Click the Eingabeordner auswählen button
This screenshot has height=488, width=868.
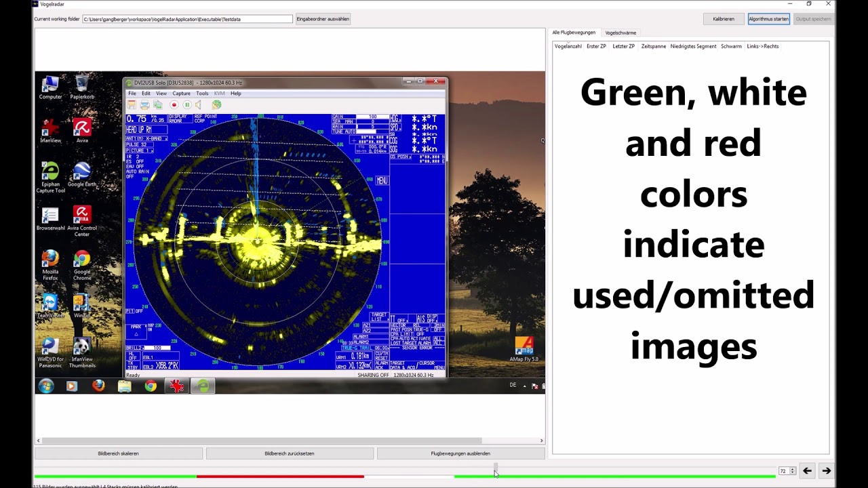tap(323, 19)
